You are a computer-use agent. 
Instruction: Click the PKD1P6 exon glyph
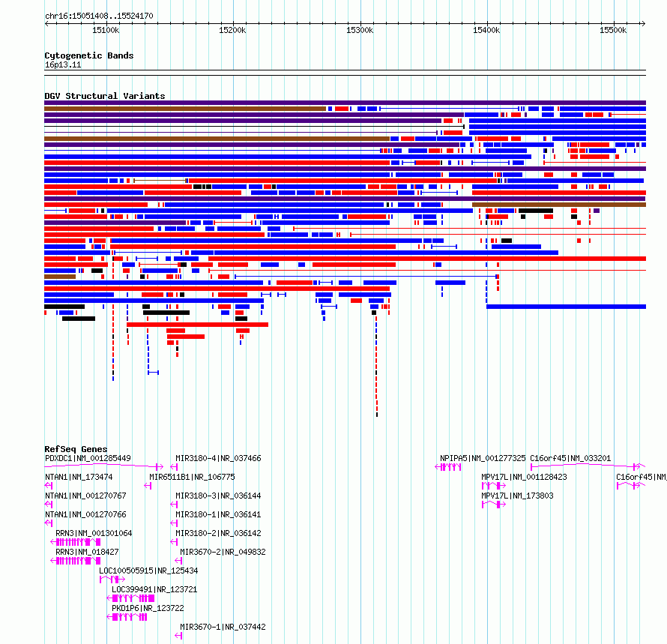coord(127,617)
